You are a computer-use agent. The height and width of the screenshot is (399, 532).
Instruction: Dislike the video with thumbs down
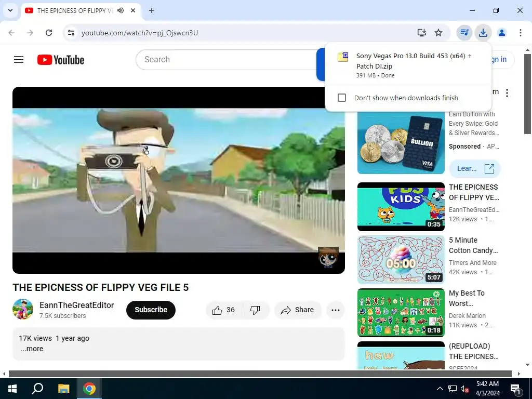(x=255, y=310)
